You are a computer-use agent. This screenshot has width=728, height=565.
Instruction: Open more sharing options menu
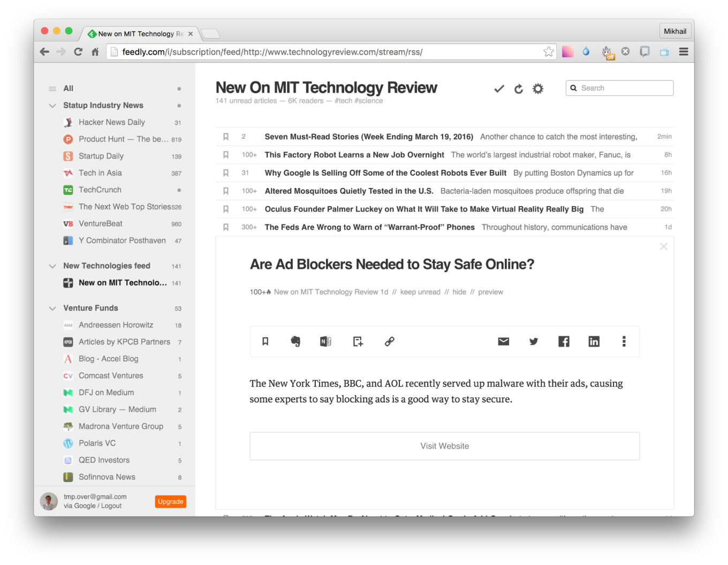coord(624,341)
